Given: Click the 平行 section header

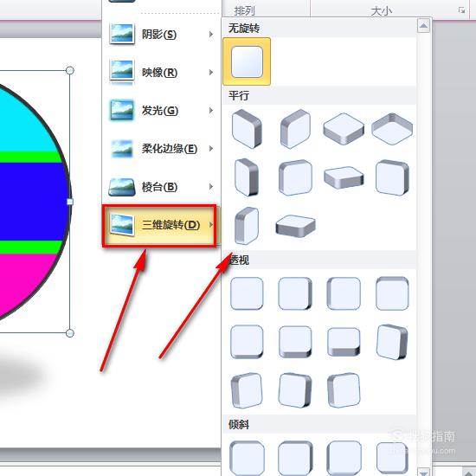Looking at the screenshot, I should [319, 95].
